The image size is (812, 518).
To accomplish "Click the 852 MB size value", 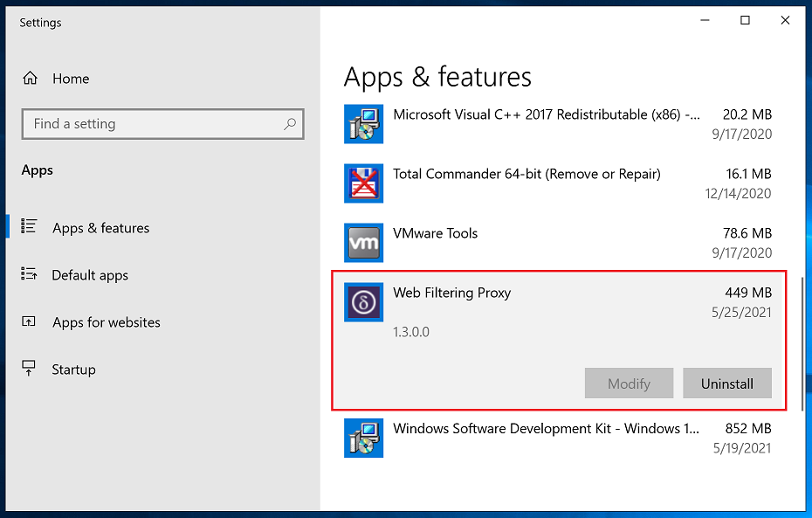I will pos(748,428).
